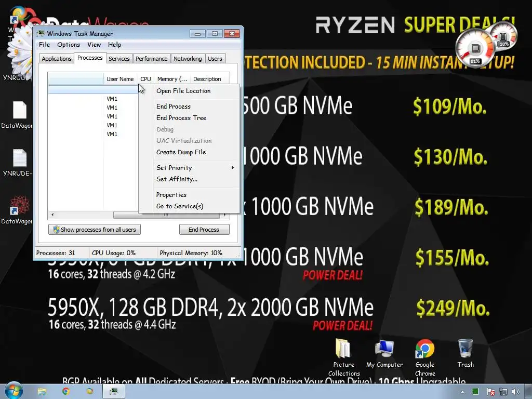Image resolution: width=532 pixels, height=399 pixels.
Task: Click shield icon on Show processes button
Action: (56, 230)
